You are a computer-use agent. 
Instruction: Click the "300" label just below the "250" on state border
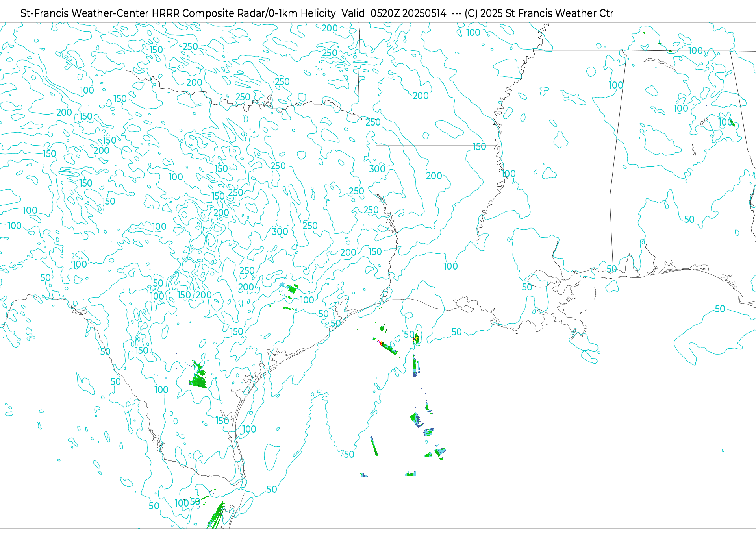(377, 169)
